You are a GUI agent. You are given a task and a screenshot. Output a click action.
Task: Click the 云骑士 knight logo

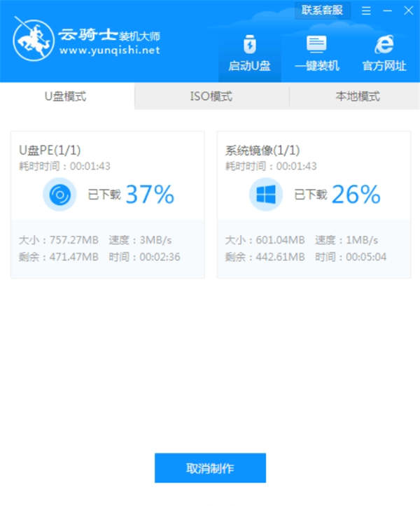click(x=34, y=40)
